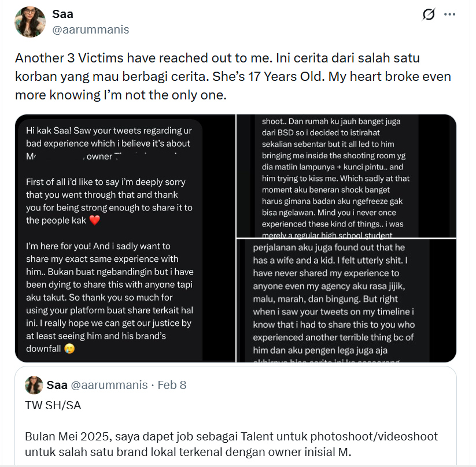Screen dimensions: 476x467
Task: Click the @aarummanis handle in the quoted tweet
Action: (109, 385)
